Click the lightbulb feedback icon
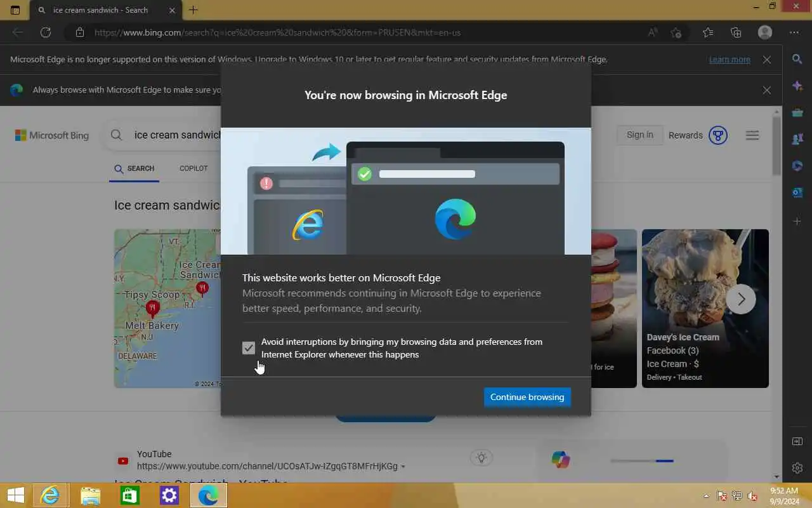Viewport: 812px width, 508px height. [481, 457]
